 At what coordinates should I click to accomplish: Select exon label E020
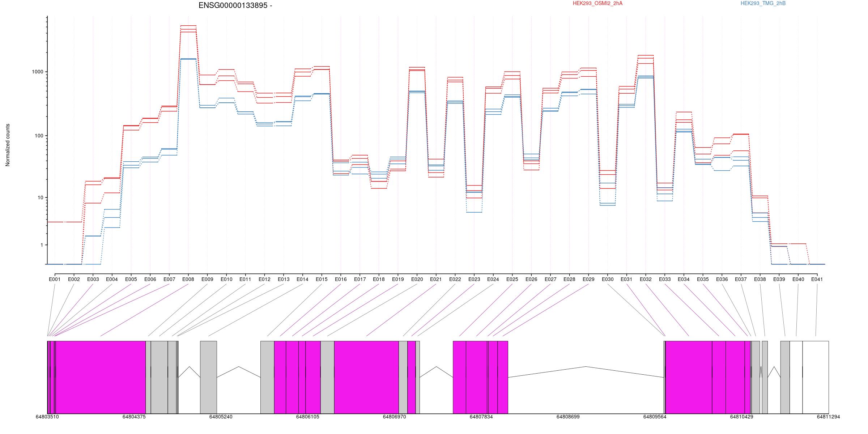click(x=417, y=279)
